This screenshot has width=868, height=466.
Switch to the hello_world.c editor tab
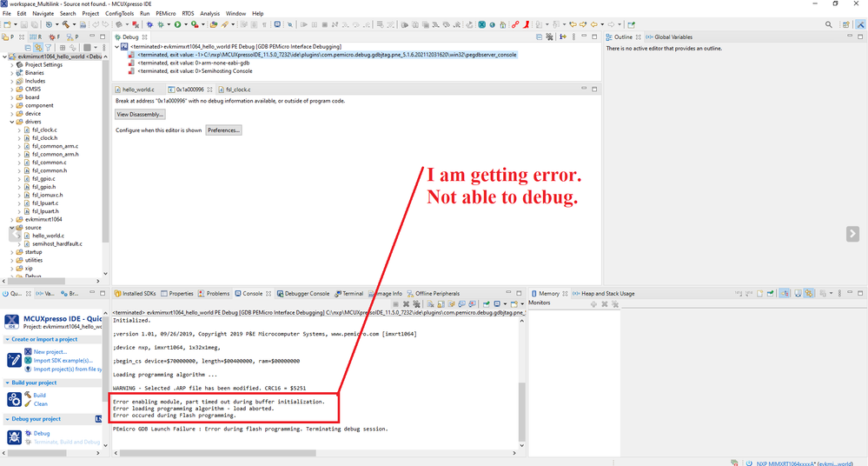pyautogui.click(x=135, y=90)
